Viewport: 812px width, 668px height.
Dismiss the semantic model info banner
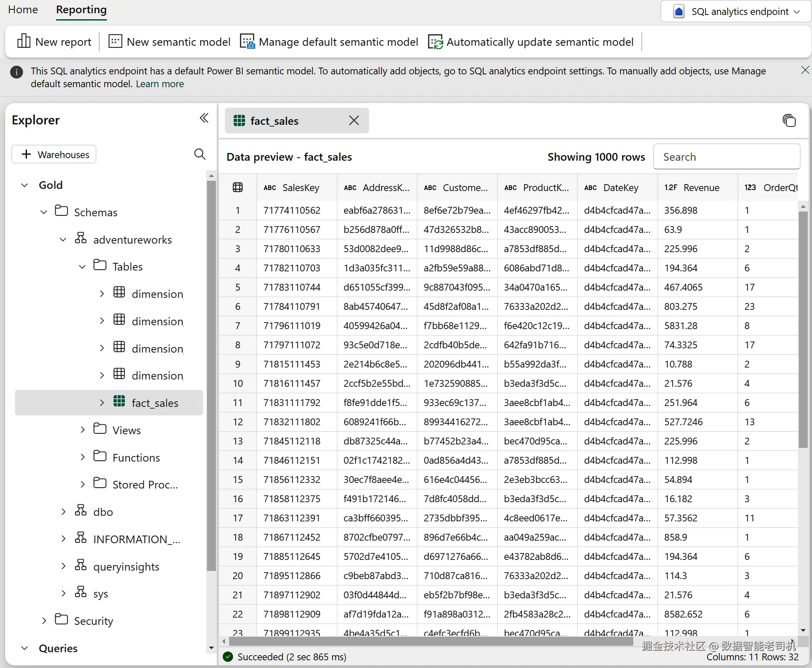tap(805, 70)
